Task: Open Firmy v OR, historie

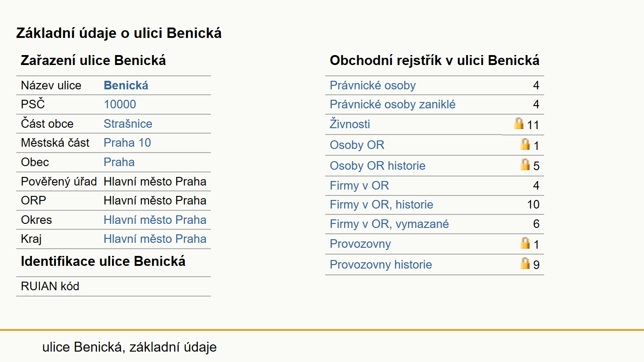Action: point(381,205)
